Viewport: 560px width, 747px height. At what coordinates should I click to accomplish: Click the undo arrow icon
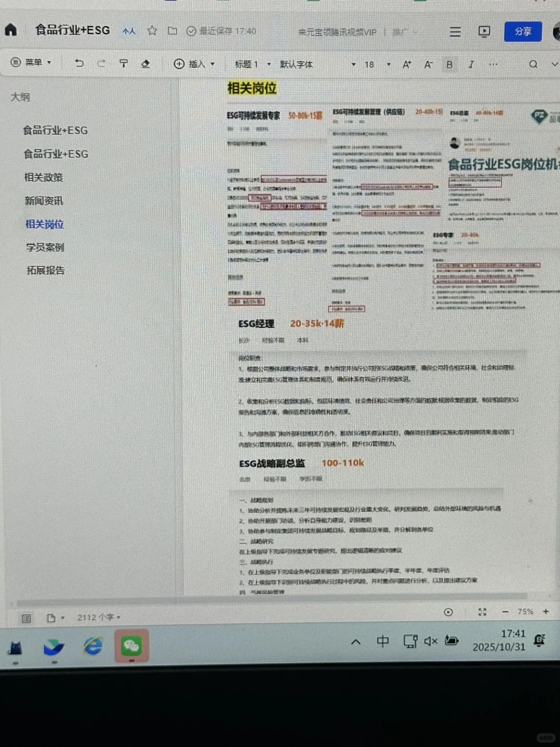pyautogui.click(x=79, y=63)
